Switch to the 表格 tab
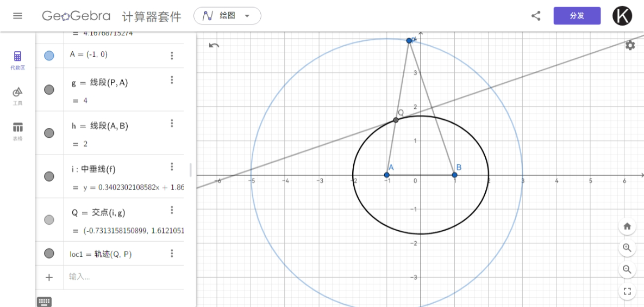Image resolution: width=644 pixels, height=307 pixels. pos(17,130)
